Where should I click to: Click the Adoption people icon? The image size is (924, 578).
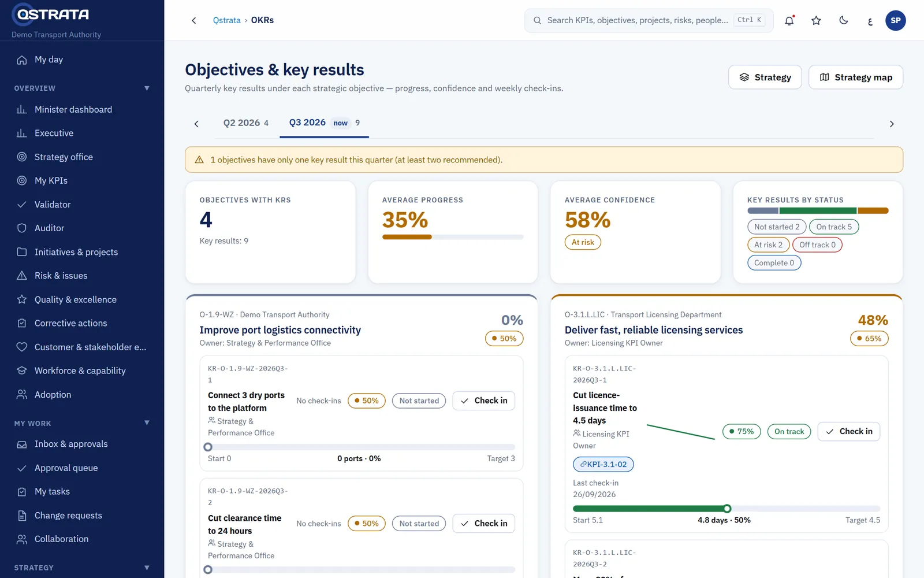pos(22,394)
